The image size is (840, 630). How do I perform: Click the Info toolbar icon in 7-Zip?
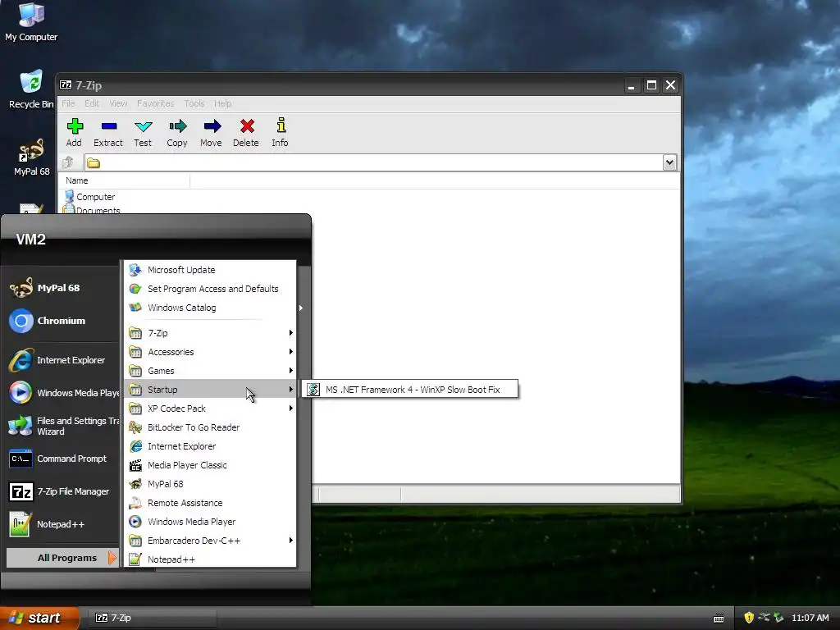[x=281, y=132]
